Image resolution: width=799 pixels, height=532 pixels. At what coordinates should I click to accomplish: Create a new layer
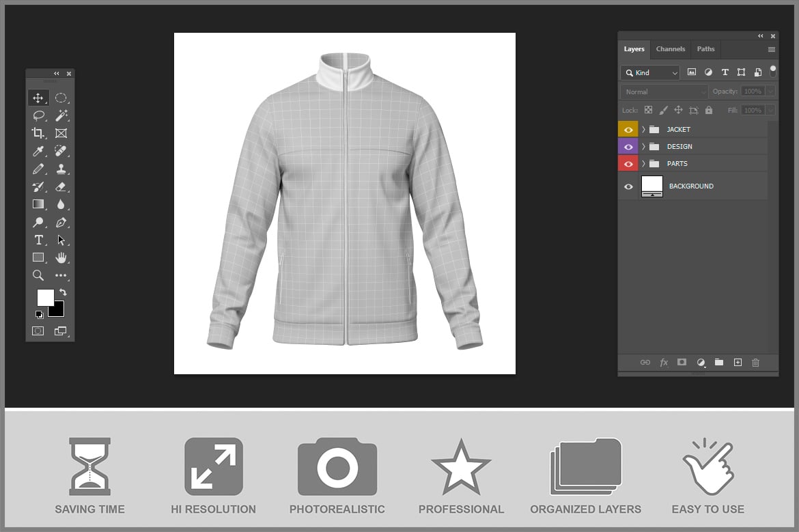(x=738, y=363)
